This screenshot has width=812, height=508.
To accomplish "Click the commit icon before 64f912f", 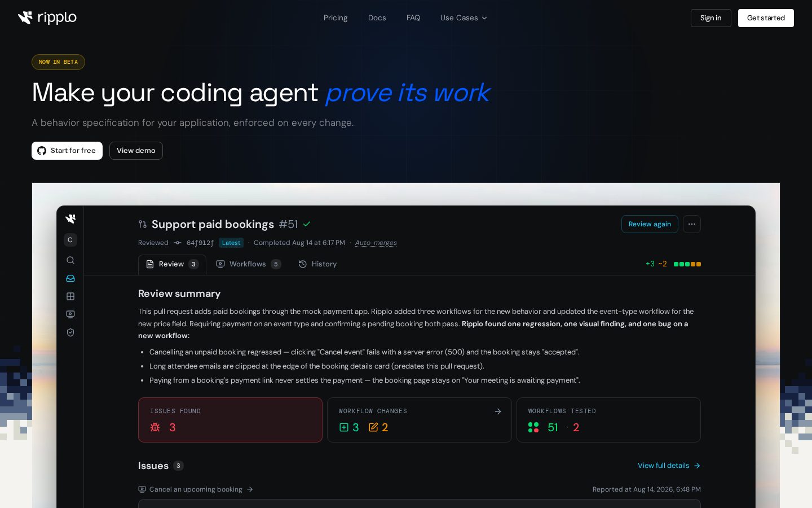I will (x=178, y=243).
